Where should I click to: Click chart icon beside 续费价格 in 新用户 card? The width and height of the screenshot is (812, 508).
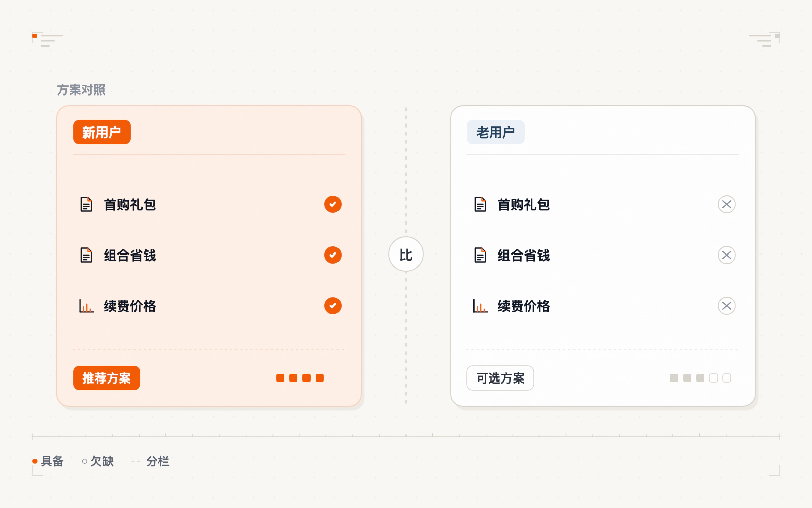coord(86,306)
